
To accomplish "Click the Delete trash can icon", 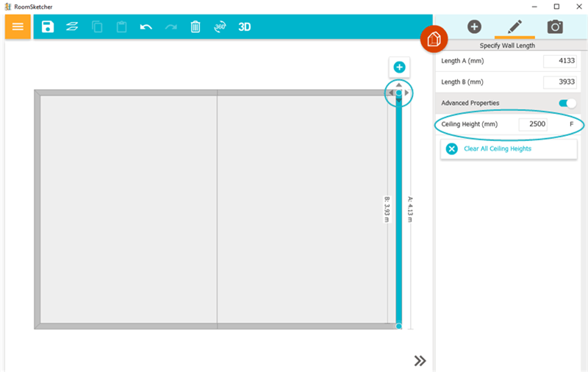I will click(195, 26).
